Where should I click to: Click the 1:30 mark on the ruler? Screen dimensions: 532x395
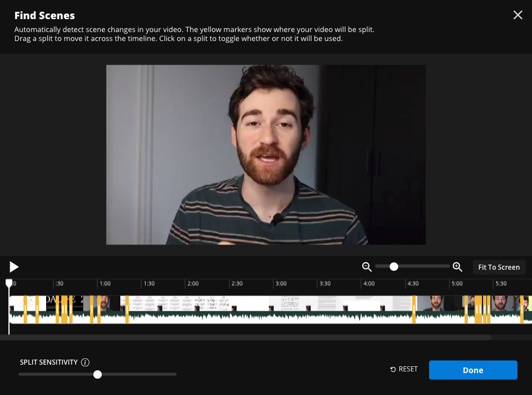(x=149, y=283)
